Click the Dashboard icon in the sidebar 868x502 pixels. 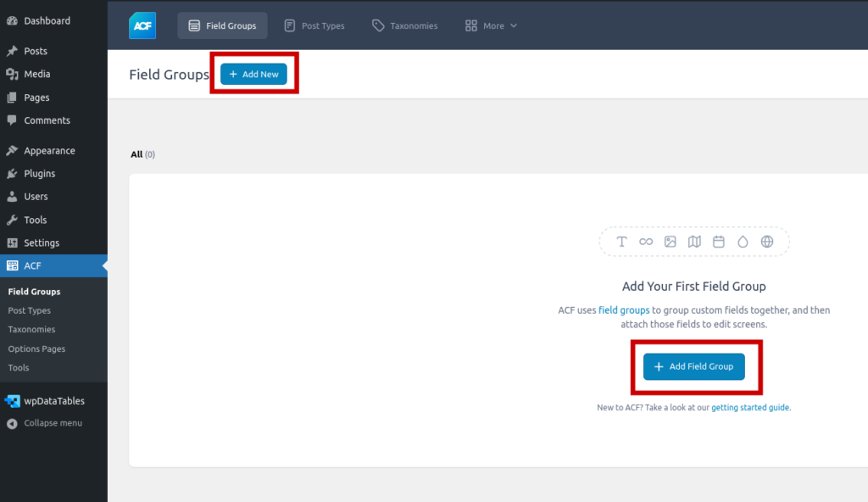click(x=12, y=20)
